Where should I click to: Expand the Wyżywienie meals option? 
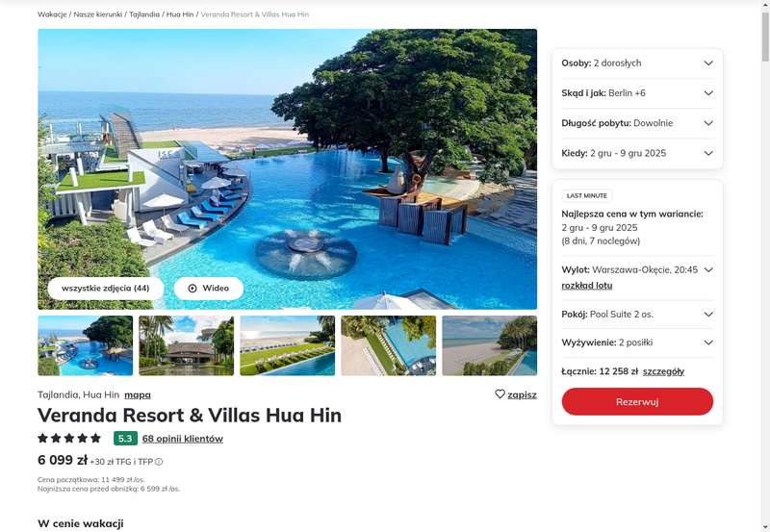pos(637,342)
